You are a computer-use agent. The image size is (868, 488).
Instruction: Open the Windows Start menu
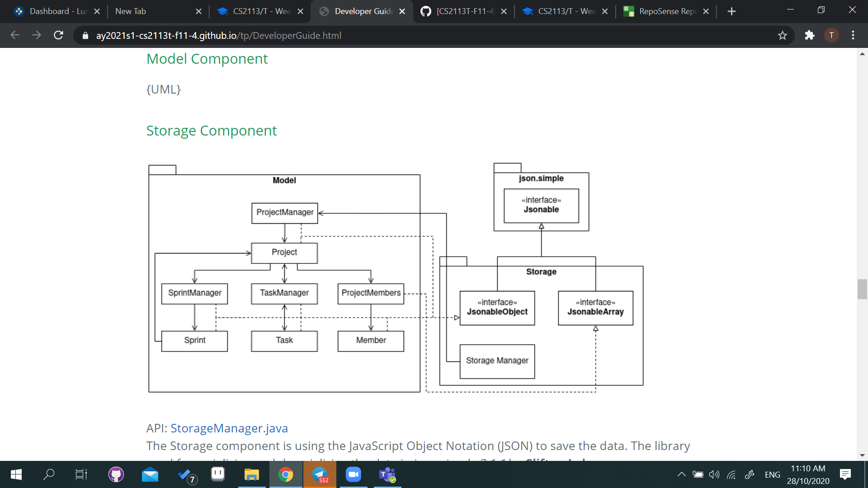16,474
